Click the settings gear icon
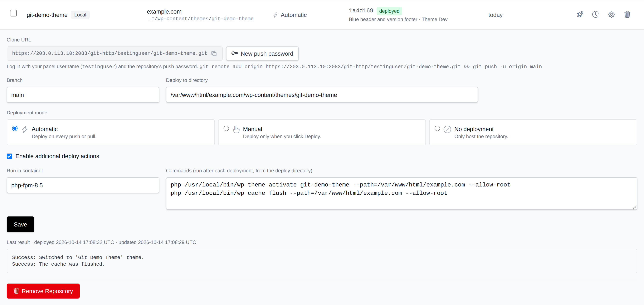This screenshot has width=644, height=305. coord(611,15)
